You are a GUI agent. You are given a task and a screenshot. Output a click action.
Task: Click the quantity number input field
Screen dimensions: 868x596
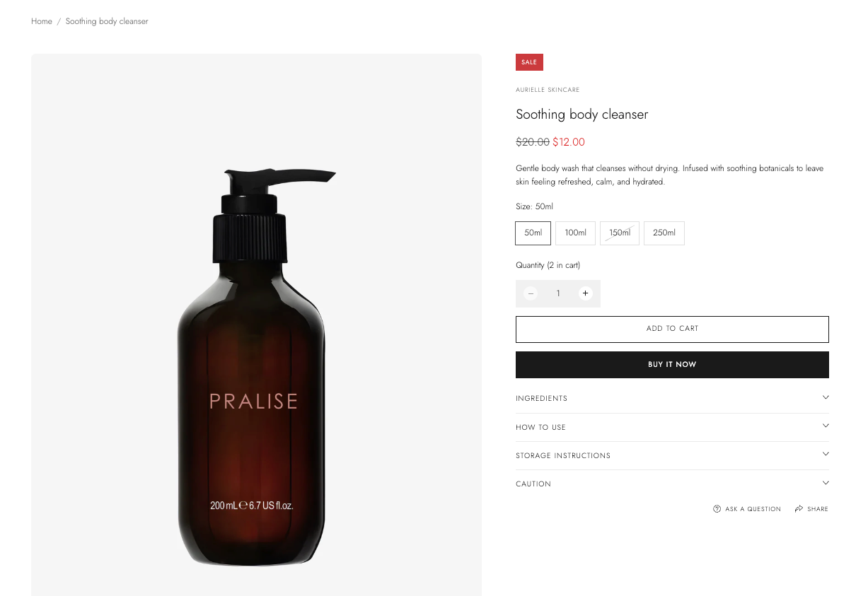click(558, 293)
